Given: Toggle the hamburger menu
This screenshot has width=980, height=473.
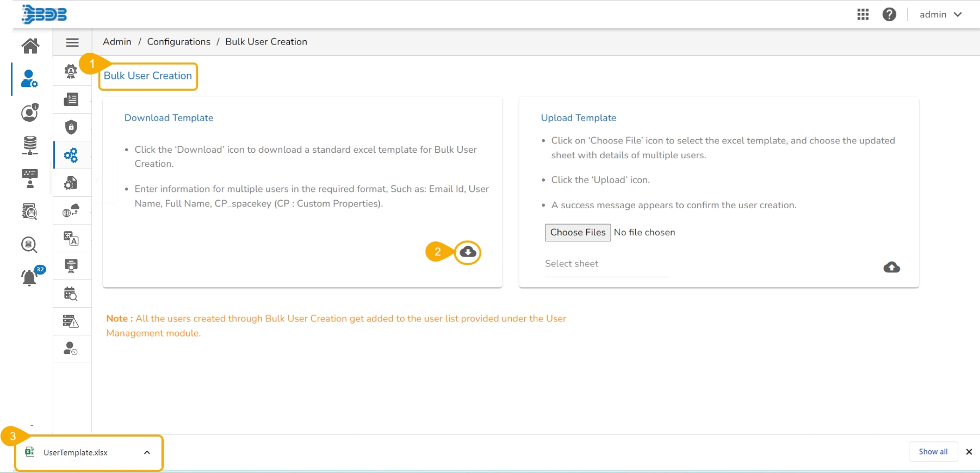Looking at the screenshot, I should (72, 42).
